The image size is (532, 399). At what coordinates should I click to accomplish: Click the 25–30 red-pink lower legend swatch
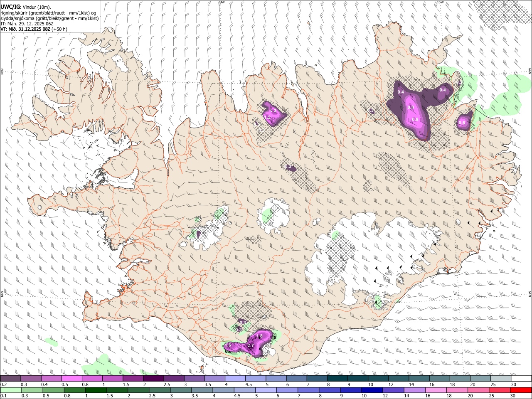click(x=499, y=390)
